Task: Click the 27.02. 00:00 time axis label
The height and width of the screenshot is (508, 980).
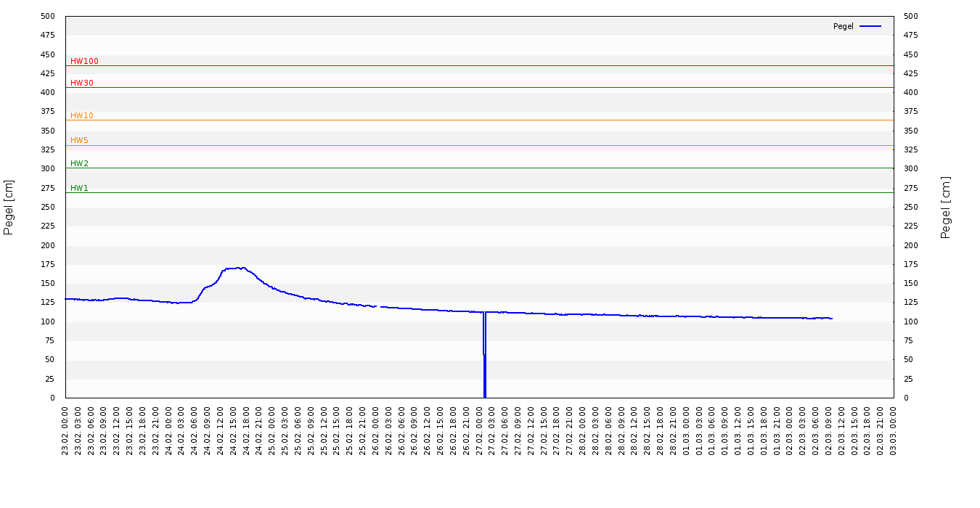Action: pos(480,430)
